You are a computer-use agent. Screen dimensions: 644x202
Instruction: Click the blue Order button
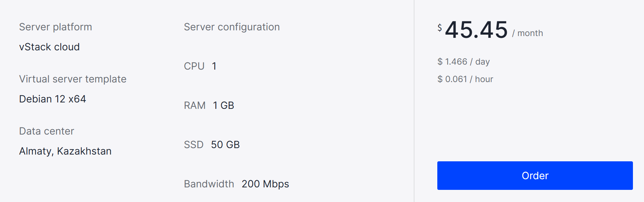pyautogui.click(x=535, y=176)
